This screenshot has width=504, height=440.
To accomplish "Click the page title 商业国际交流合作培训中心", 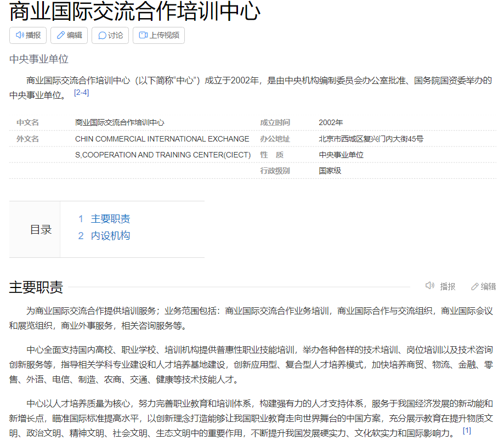I will 135,12.
